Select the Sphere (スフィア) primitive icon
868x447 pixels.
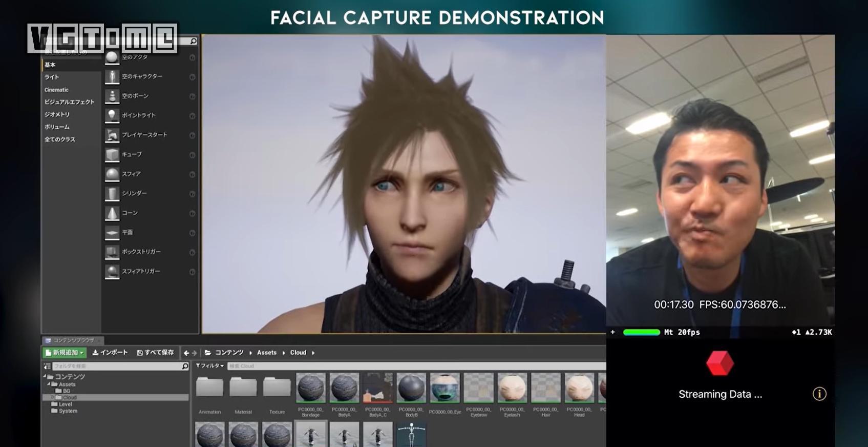(112, 174)
